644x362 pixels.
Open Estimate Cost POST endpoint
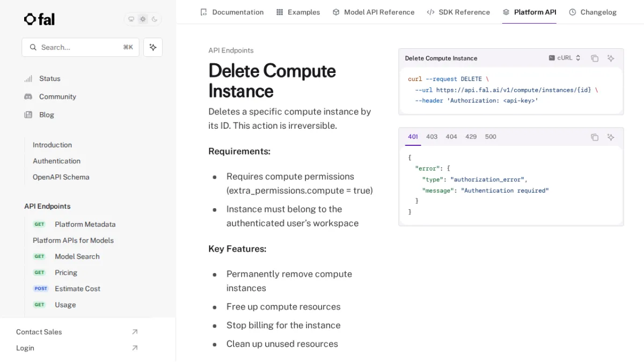pyautogui.click(x=77, y=289)
